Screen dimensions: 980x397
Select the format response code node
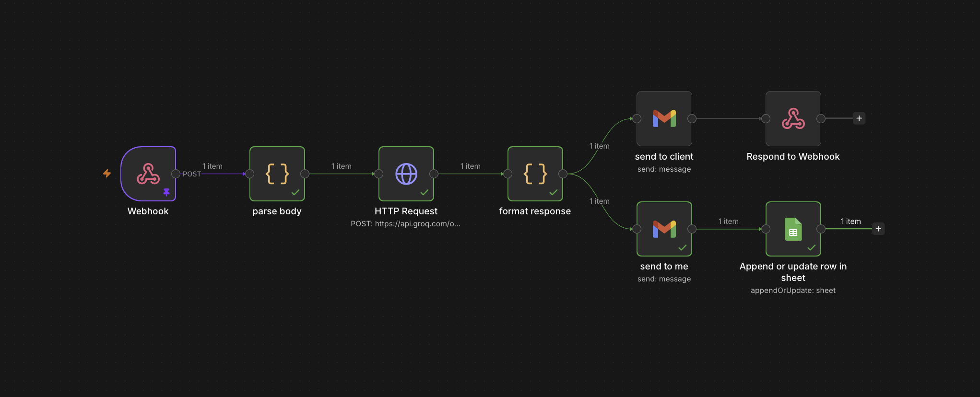tap(535, 174)
